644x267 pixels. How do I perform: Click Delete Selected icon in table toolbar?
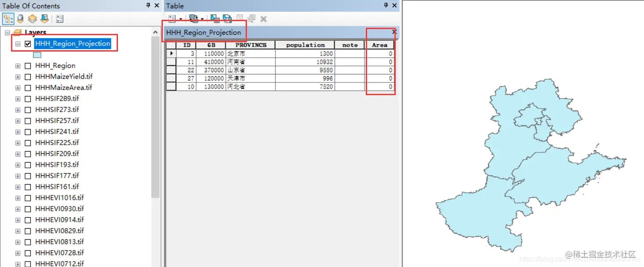click(264, 19)
